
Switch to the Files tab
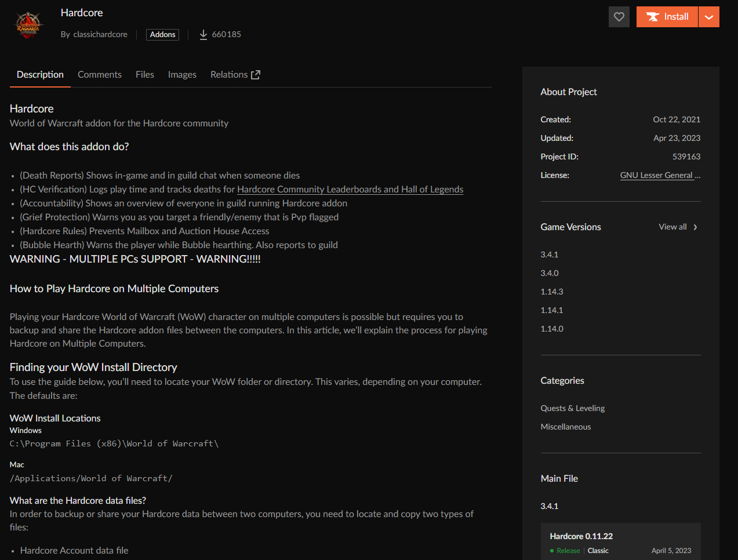tap(145, 75)
